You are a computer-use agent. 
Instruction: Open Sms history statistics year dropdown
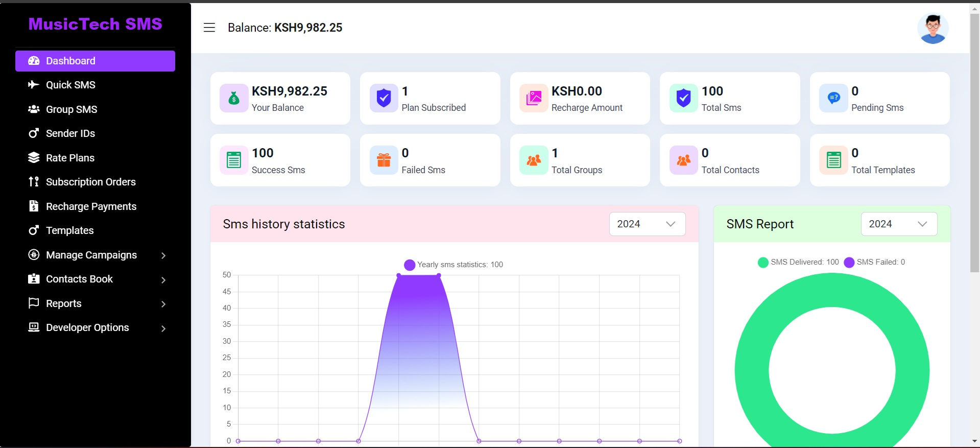(647, 224)
